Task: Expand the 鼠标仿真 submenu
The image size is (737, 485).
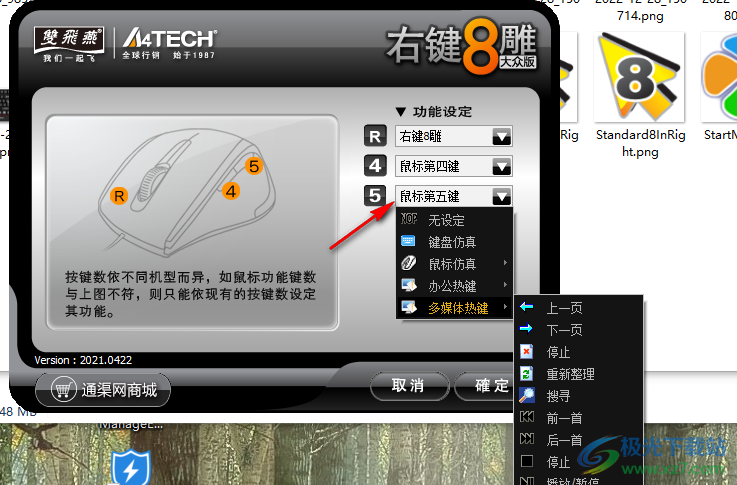Action: point(455,264)
